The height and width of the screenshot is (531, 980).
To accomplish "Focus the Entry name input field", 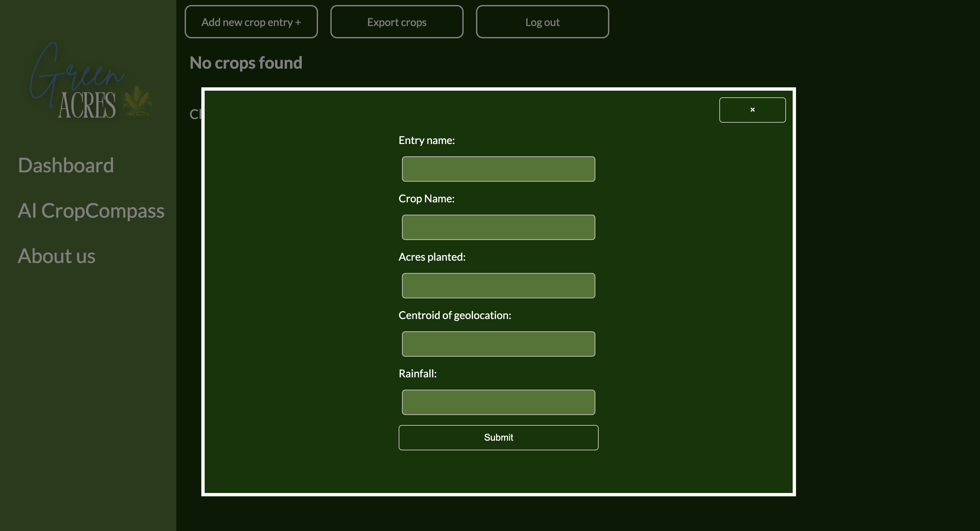I will 498,169.
